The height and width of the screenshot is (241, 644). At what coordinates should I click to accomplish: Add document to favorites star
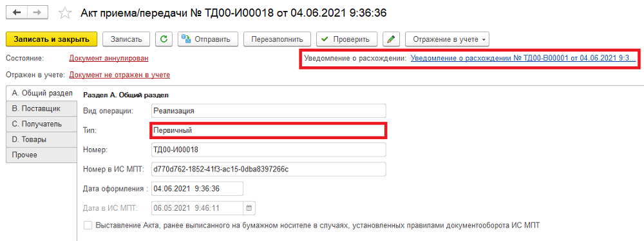coord(64,13)
